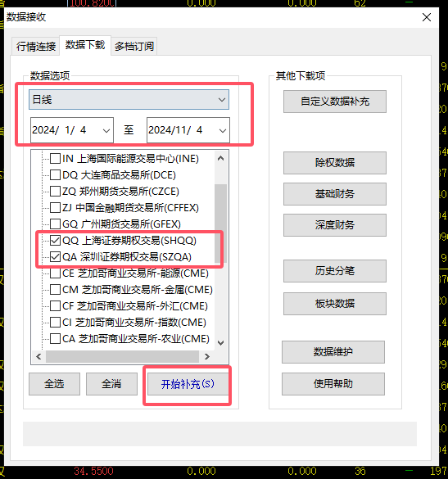Open 使用帮助
448x479 pixels.
click(333, 384)
